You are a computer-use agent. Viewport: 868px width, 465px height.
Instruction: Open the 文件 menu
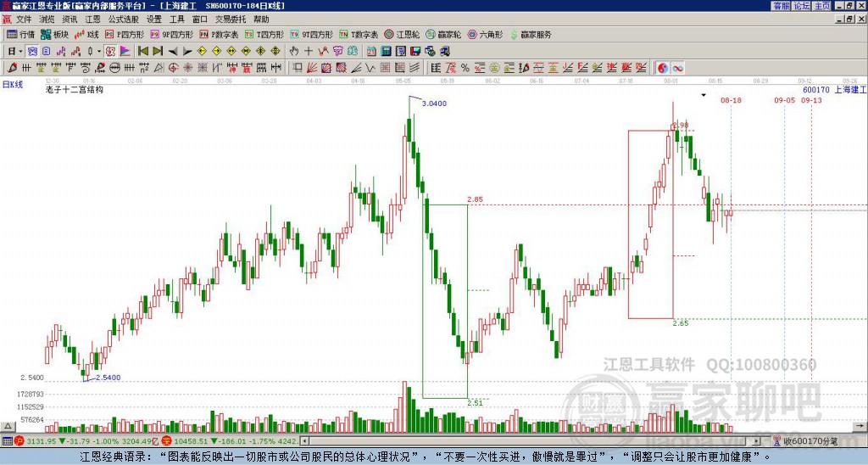(x=24, y=20)
